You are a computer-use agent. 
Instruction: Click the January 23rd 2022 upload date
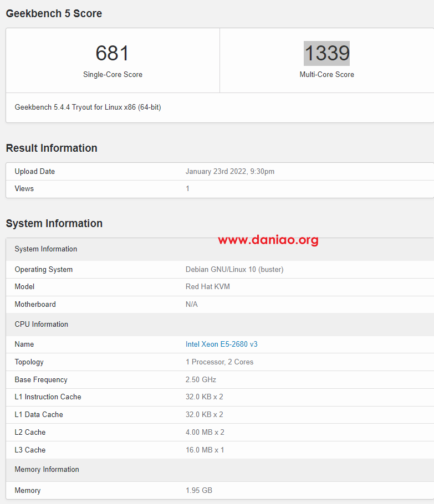(x=230, y=171)
